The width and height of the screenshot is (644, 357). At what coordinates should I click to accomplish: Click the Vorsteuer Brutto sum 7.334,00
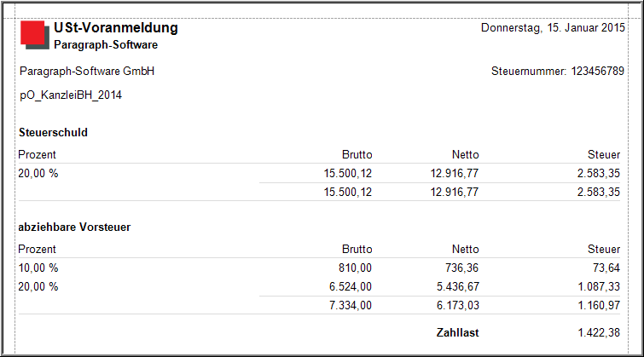pos(351,305)
